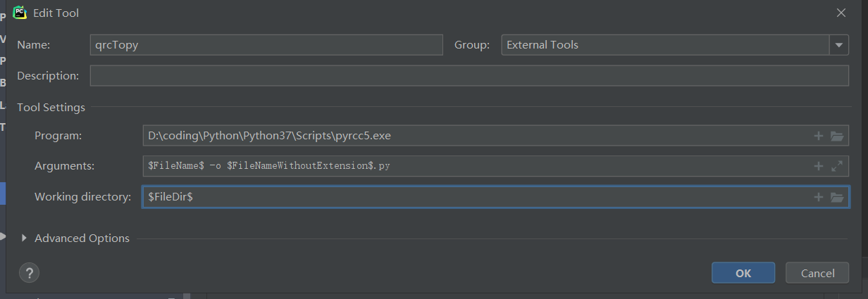Open the Group dropdown arrow
Screen dimensions: 868x299
point(838,45)
